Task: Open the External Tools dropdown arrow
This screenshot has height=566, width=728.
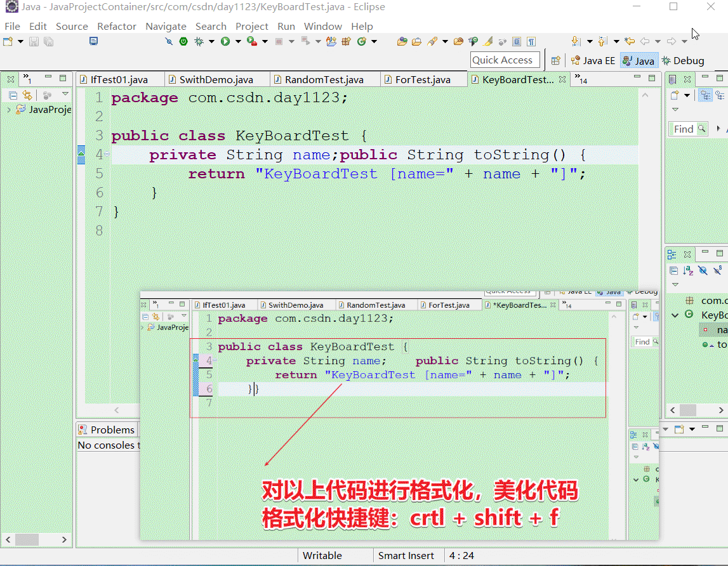Action: coord(265,41)
